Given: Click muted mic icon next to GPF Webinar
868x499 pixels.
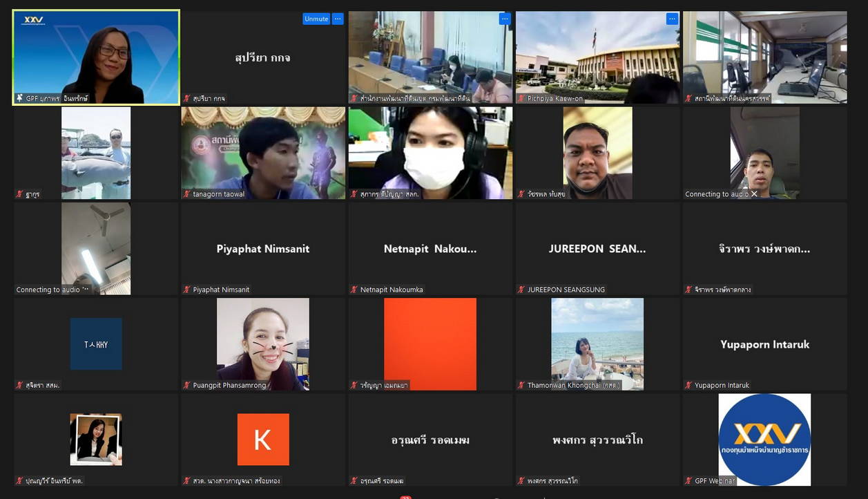Looking at the screenshot, I should [688, 480].
